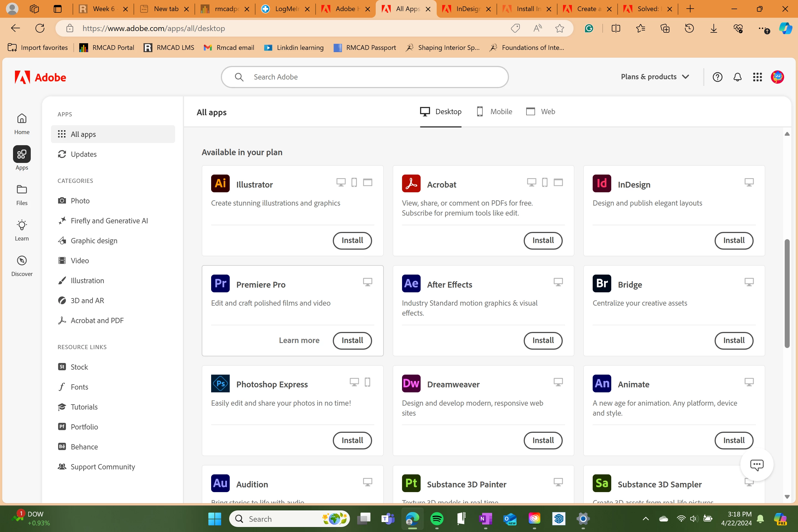Open the Adobe help question mark icon
The height and width of the screenshot is (532, 798).
(x=717, y=77)
